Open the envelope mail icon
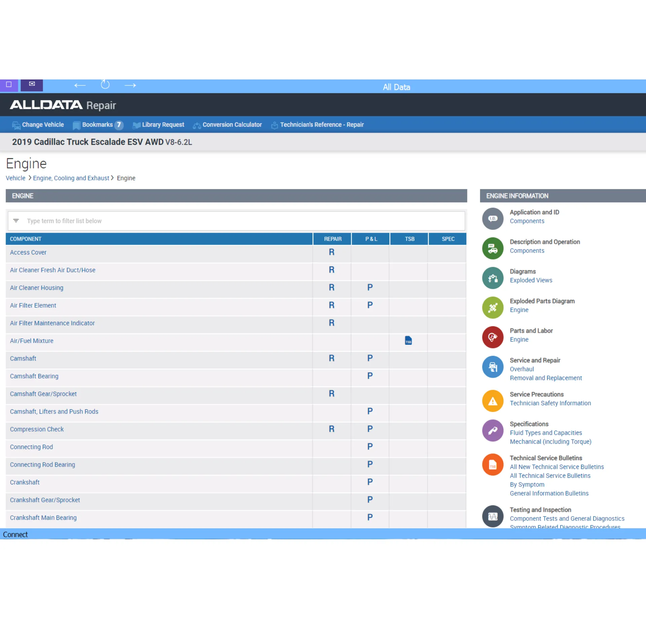 [32, 84]
